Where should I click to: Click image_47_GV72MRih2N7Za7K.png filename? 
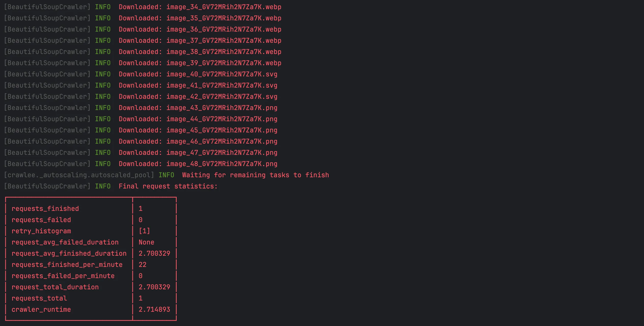(222, 153)
